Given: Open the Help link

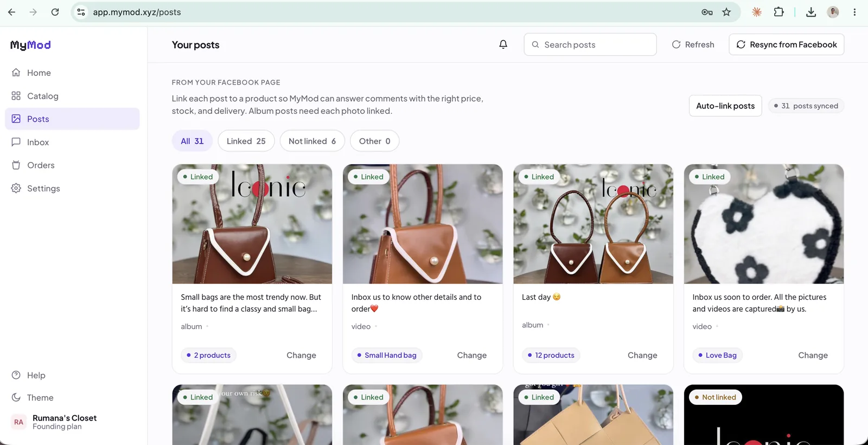Looking at the screenshot, I should (x=72, y=375).
